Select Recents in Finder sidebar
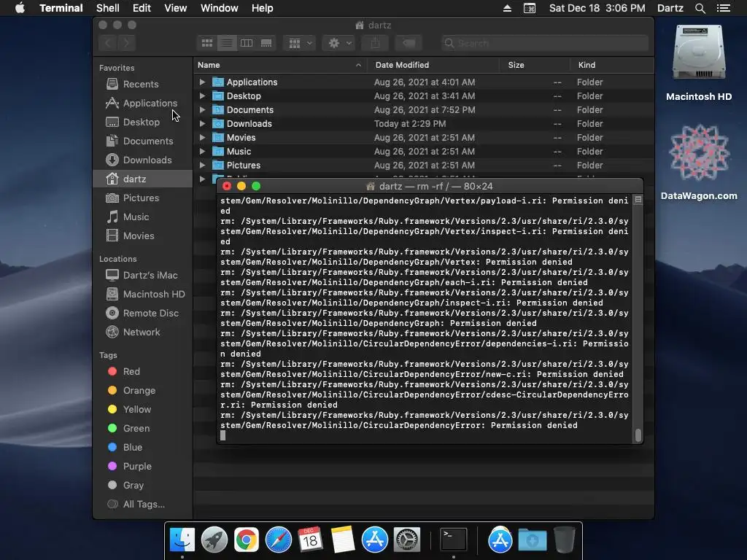The width and height of the screenshot is (747, 560). [142, 84]
